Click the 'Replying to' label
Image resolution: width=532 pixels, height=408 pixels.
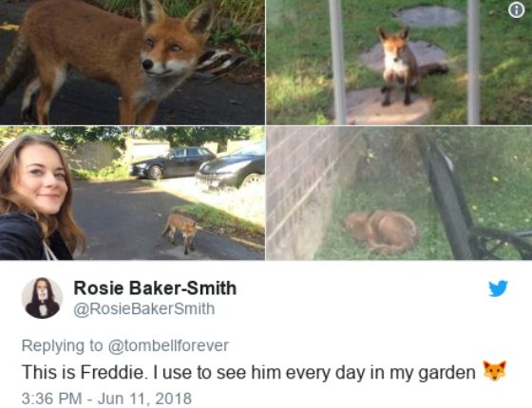point(62,345)
